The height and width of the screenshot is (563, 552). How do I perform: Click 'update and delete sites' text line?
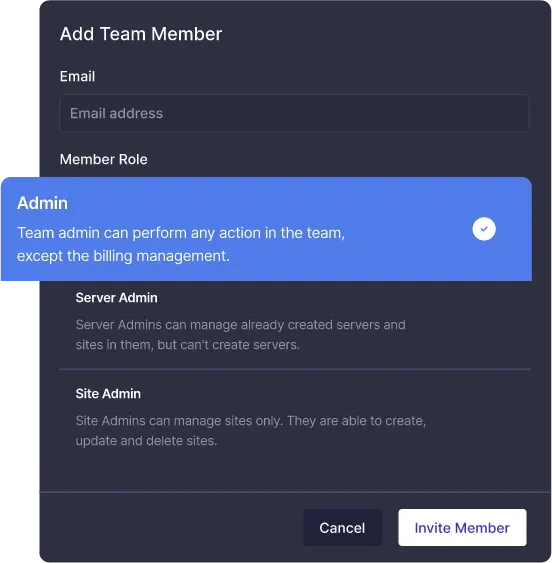(146, 441)
